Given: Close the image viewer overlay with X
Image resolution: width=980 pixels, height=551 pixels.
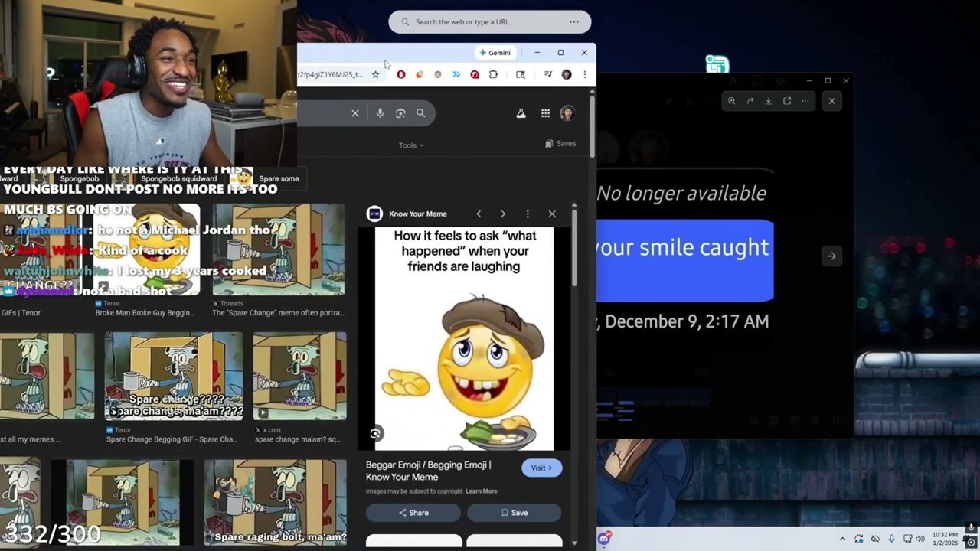Looking at the screenshot, I should (x=832, y=101).
